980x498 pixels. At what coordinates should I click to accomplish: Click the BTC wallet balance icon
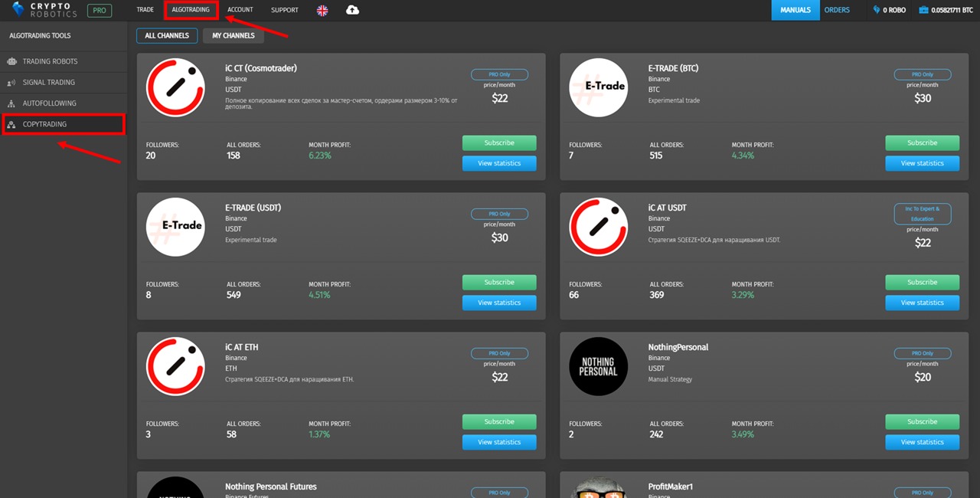tap(923, 10)
